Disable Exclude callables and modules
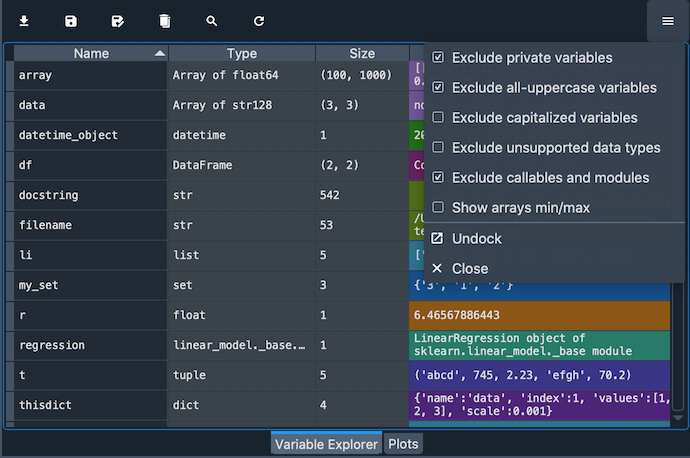This screenshot has width=690, height=458. (x=438, y=178)
